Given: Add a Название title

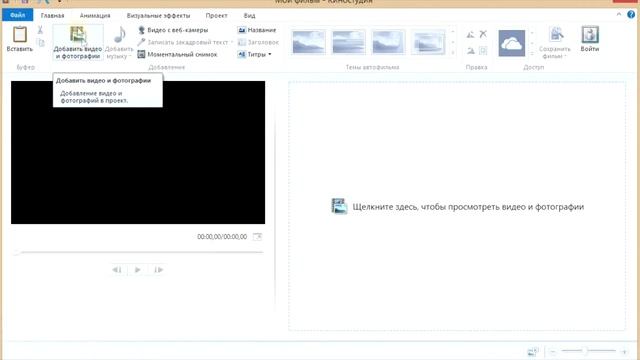Looking at the screenshot, I should (257, 30).
